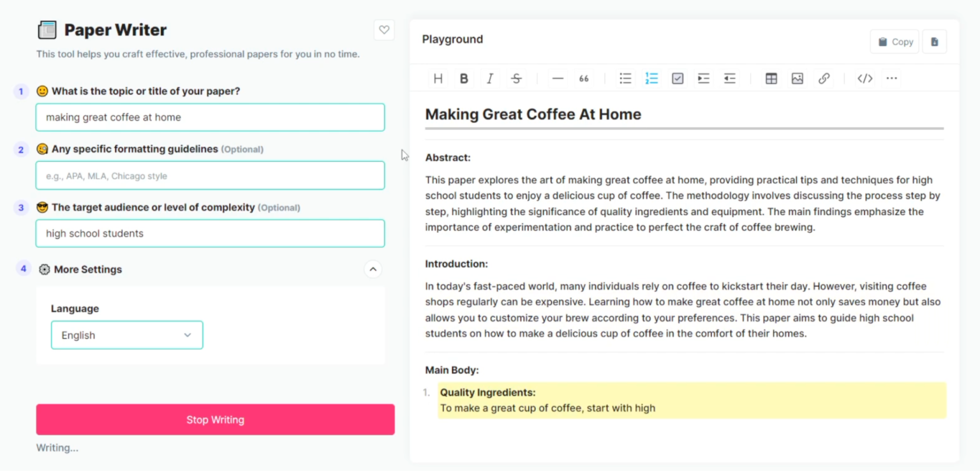980x471 pixels.
Task: Insert a table using the toolbar icon
Action: [771, 78]
